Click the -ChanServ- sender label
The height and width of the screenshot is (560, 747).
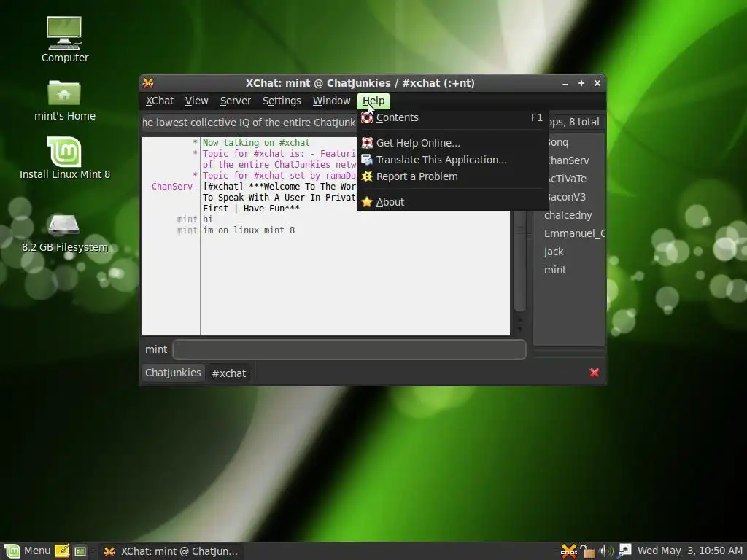pos(172,186)
